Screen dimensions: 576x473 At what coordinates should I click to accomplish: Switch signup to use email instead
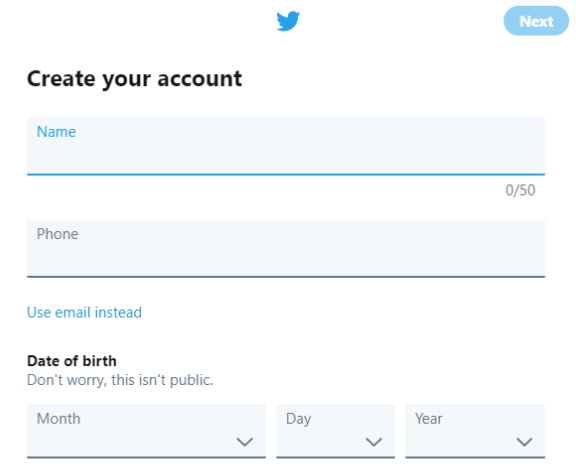tap(84, 313)
